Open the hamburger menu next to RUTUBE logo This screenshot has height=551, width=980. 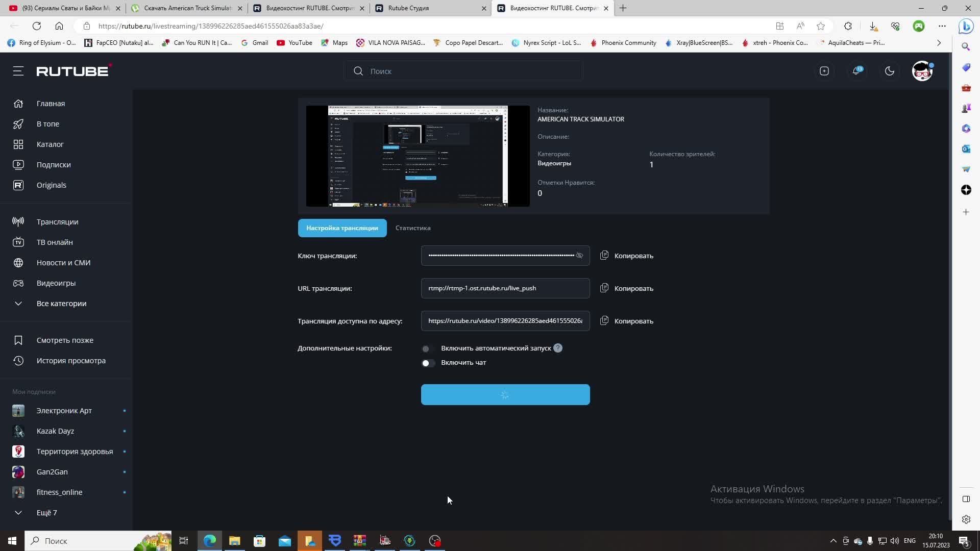point(18,71)
